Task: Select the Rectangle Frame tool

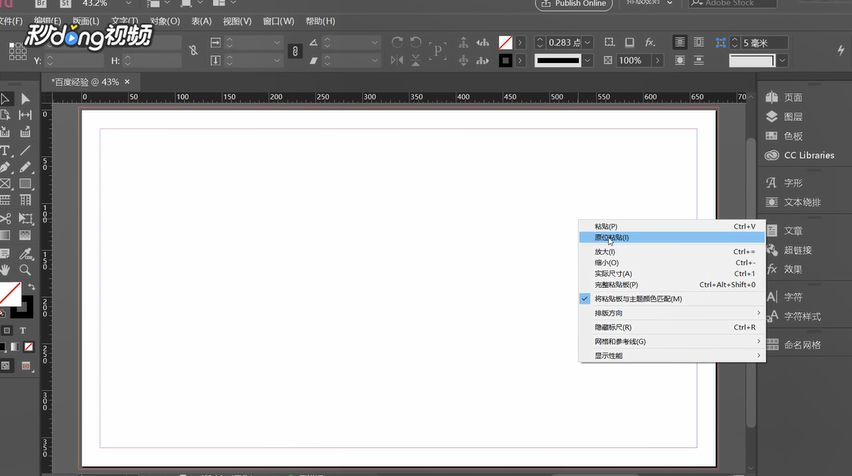Action: [x=5, y=184]
